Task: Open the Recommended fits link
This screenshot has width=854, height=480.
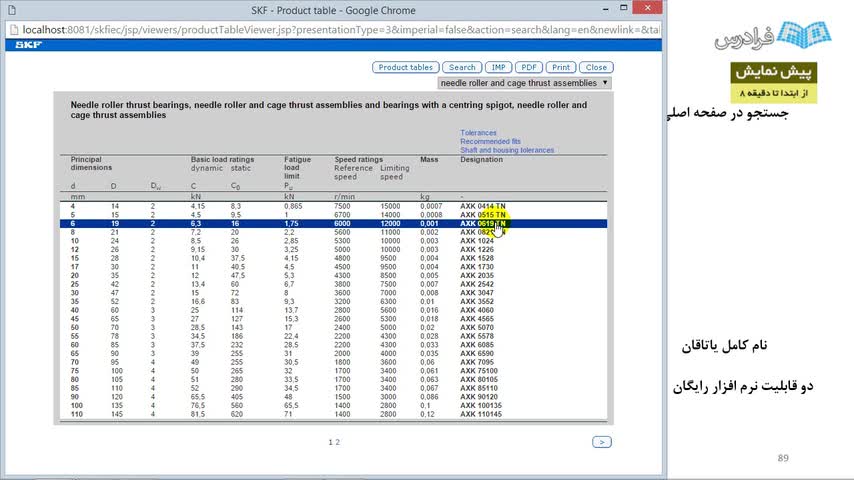Action: point(490,142)
